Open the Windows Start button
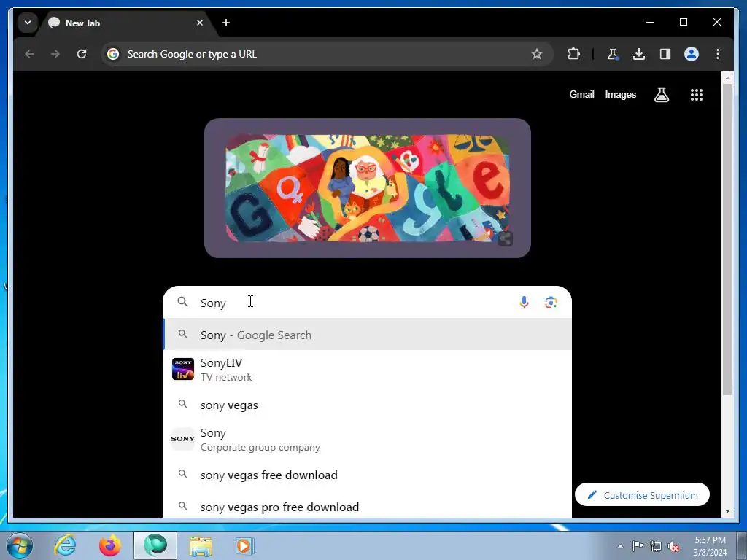This screenshot has width=747, height=560. [x=20, y=545]
